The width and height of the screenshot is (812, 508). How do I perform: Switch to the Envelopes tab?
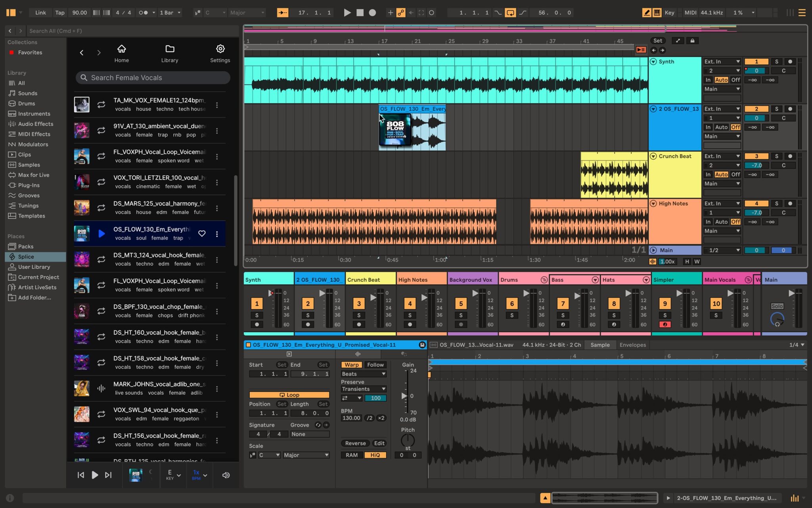coord(632,344)
